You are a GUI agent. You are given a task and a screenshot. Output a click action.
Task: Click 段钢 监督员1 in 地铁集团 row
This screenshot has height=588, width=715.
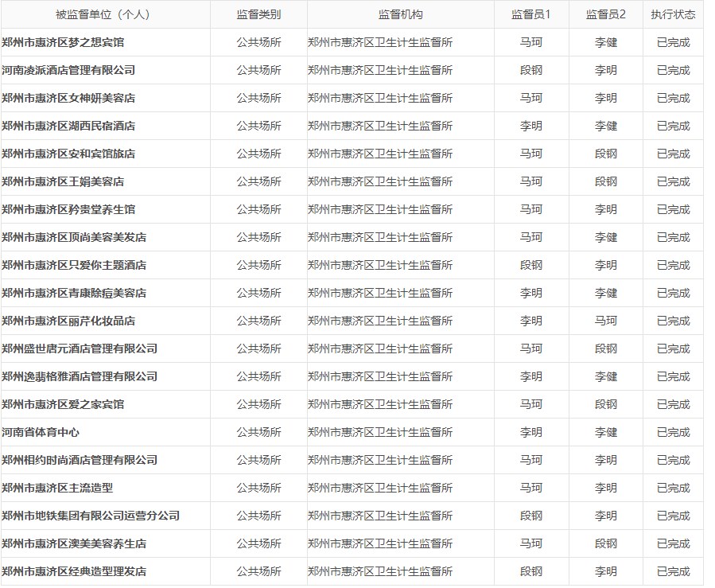pyautogui.click(x=530, y=516)
